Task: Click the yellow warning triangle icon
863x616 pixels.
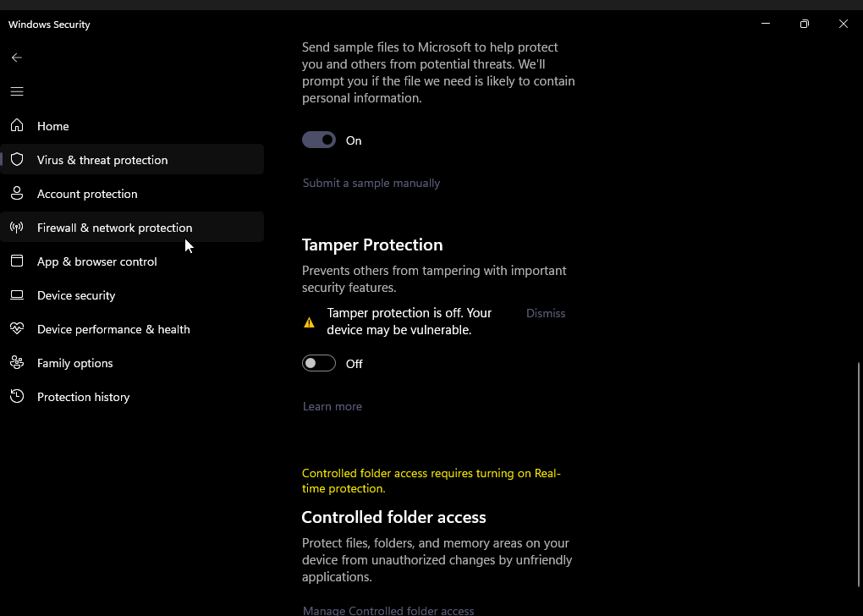Action: [x=310, y=322]
